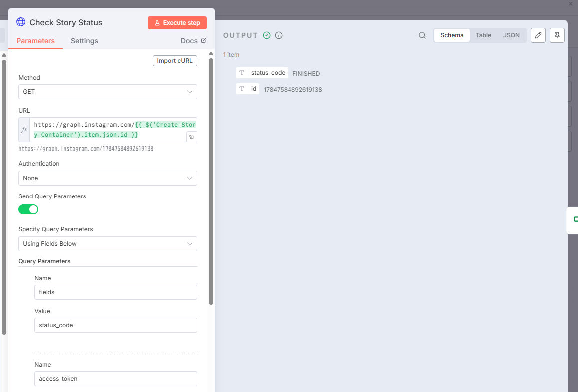This screenshot has width=578, height=392.
Task: Click the fx expression icon beside URL
Action: point(24,130)
